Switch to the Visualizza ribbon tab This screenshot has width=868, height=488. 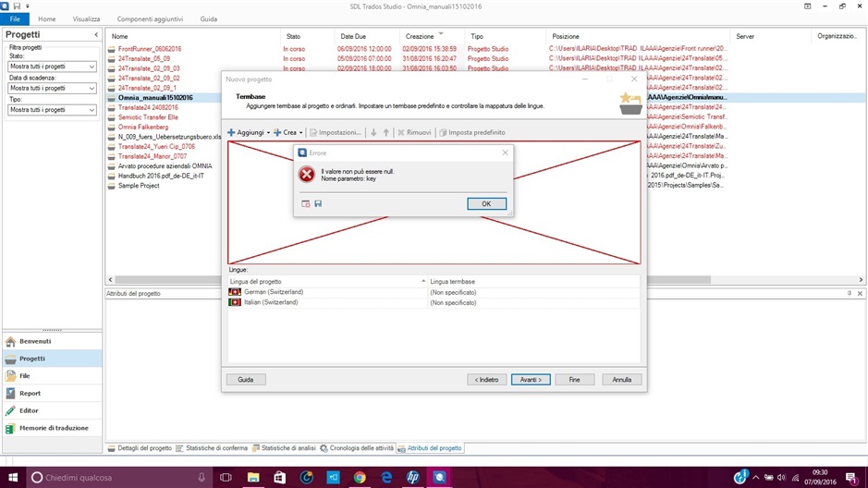tap(86, 18)
